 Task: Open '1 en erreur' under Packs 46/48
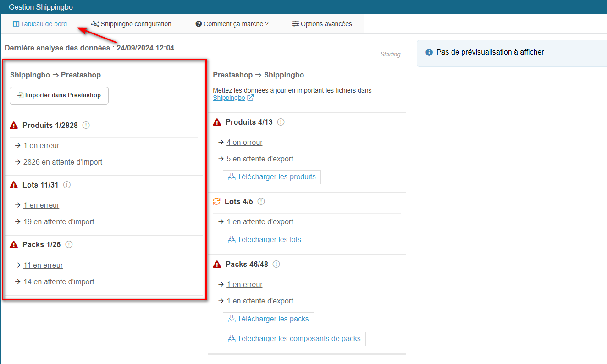pos(244,284)
